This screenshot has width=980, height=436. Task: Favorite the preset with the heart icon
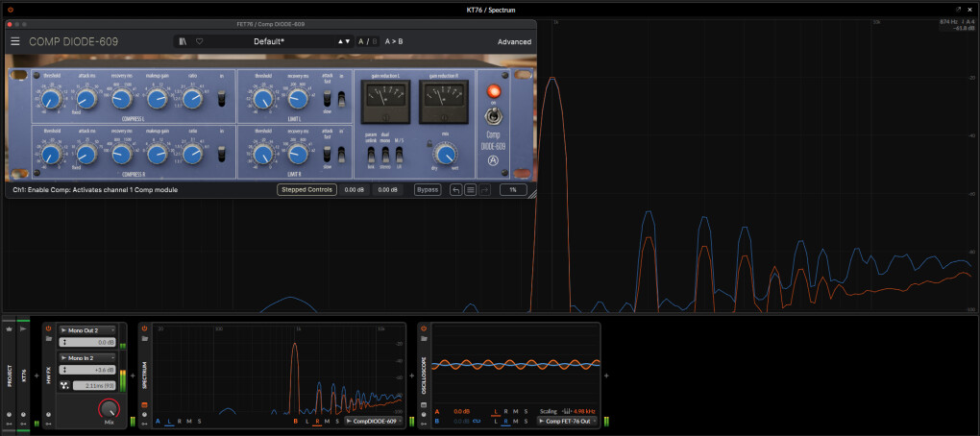(199, 41)
